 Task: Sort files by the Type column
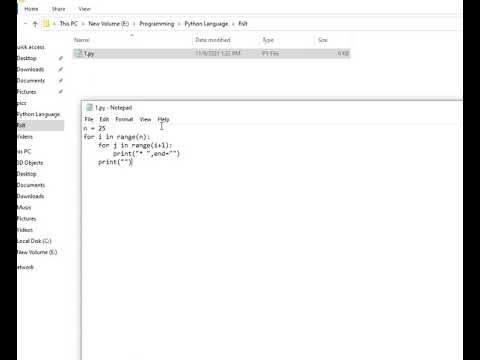pyautogui.click(x=268, y=40)
